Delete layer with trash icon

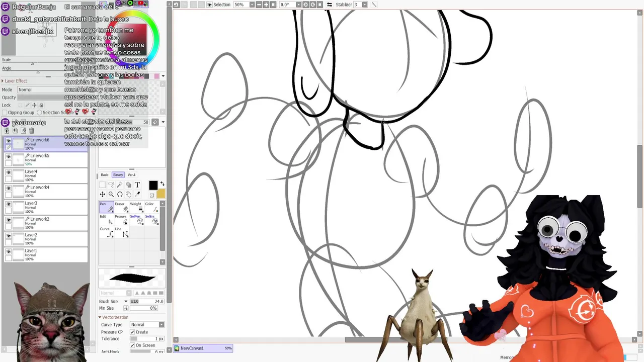click(32, 131)
